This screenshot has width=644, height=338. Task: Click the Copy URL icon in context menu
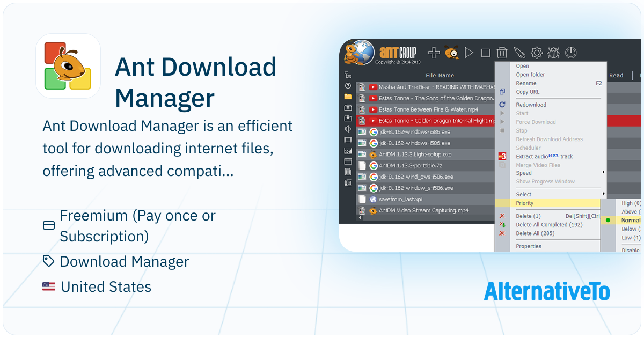pyautogui.click(x=502, y=92)
